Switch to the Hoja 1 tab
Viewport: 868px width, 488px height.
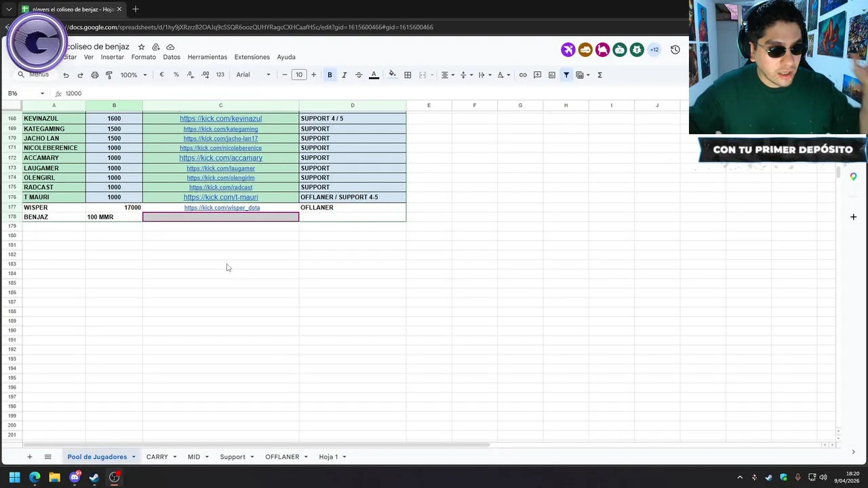click(x=328, y=457)
